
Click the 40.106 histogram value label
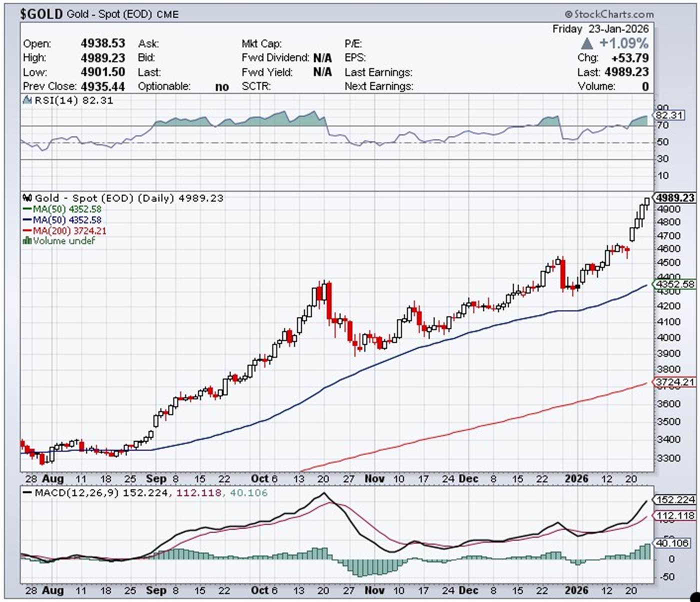pos(674,543)
